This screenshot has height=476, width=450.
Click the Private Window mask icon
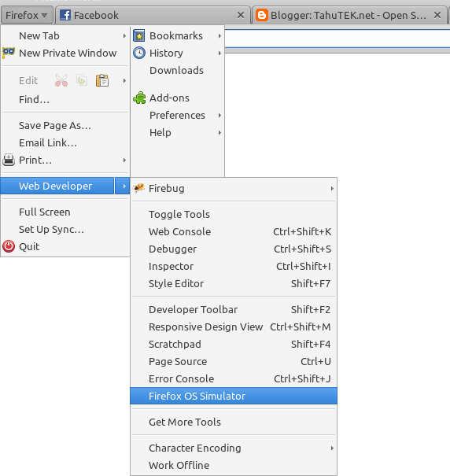tap(9, 53)
